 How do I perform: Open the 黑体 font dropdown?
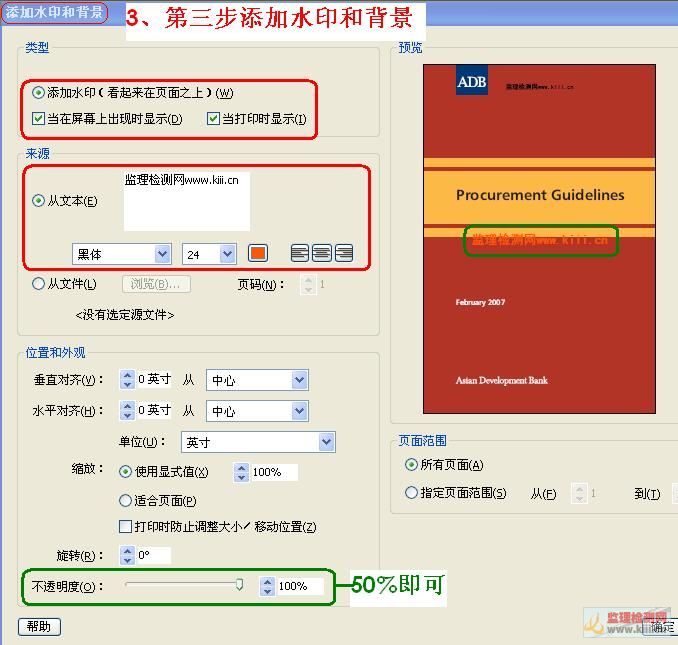(121, 254)
